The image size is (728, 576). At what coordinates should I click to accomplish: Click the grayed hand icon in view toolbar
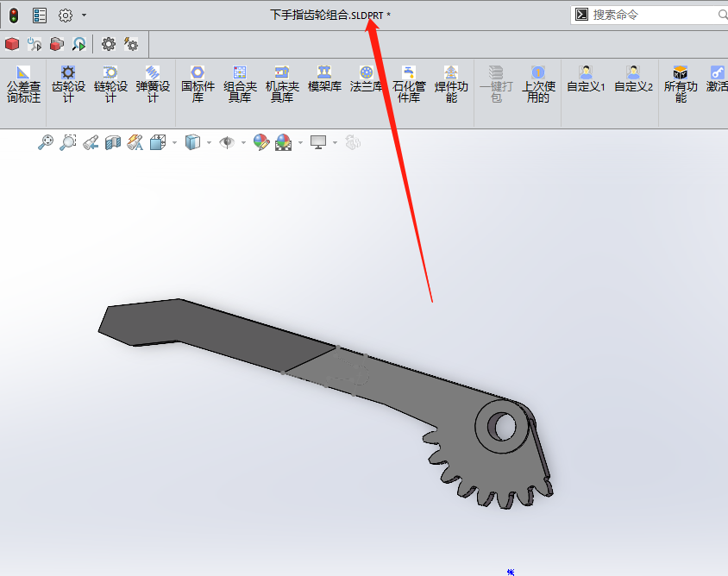353,142
